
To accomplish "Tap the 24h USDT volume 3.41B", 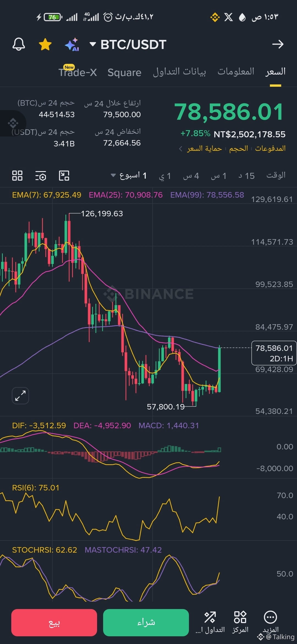I will coord(64,144).
